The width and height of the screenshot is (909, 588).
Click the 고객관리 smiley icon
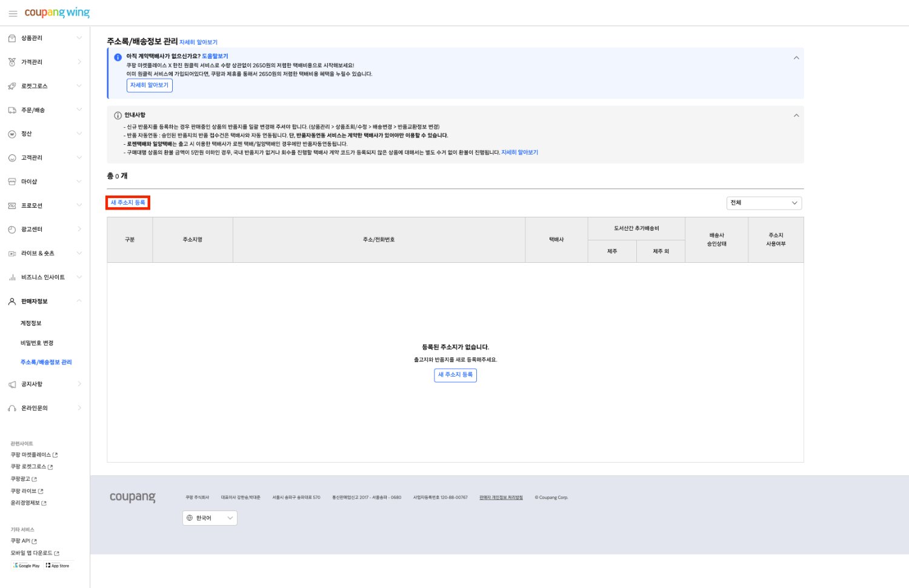(x=12, y=158)
